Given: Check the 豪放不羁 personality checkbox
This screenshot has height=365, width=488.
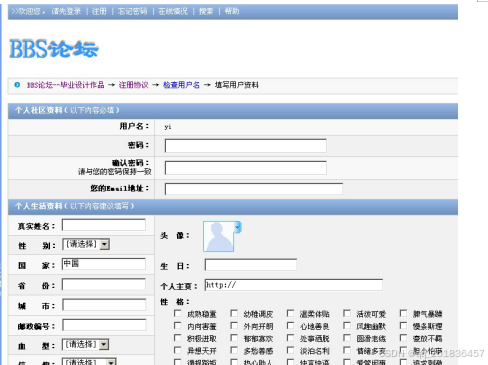Looking at the screenshot, I should tap(403, 338).
